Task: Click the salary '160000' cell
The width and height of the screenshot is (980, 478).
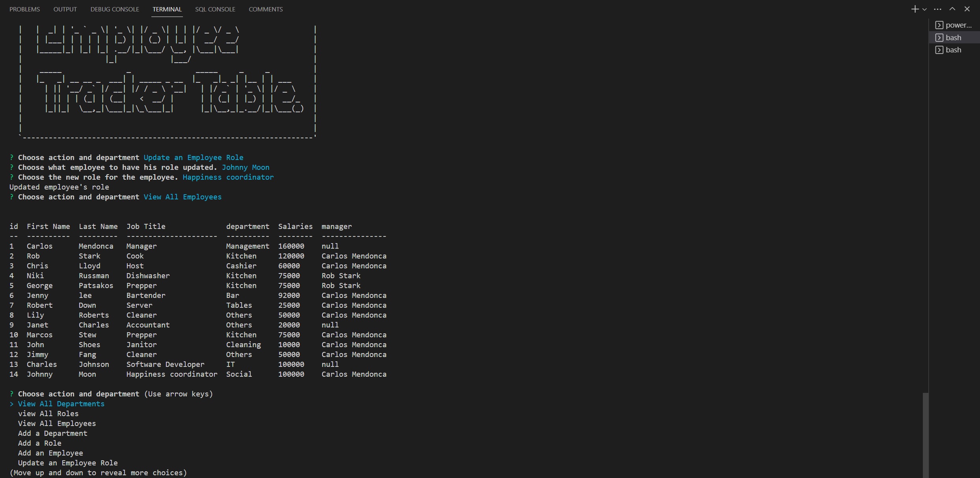Action: click(x=291, y=246)
